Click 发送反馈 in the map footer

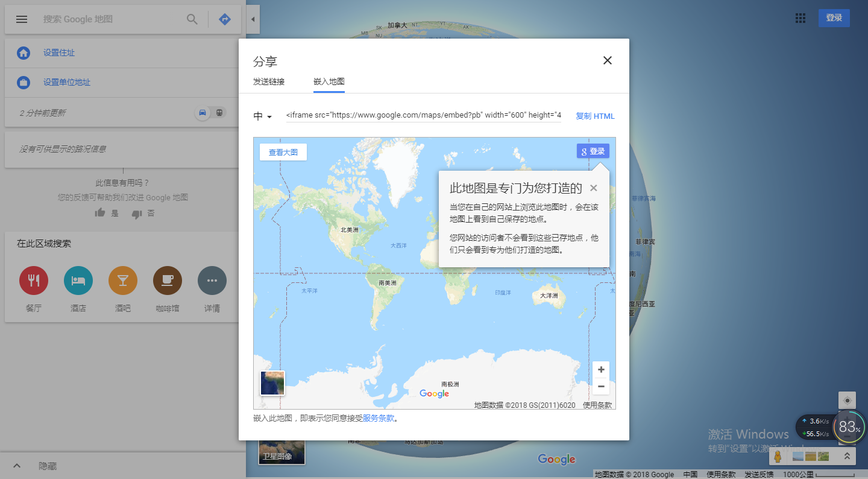759,475
